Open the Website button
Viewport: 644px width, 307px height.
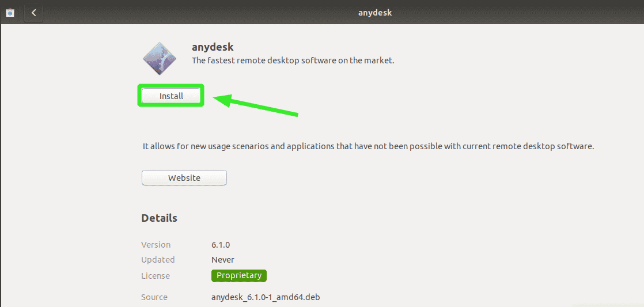pos(184,178)
